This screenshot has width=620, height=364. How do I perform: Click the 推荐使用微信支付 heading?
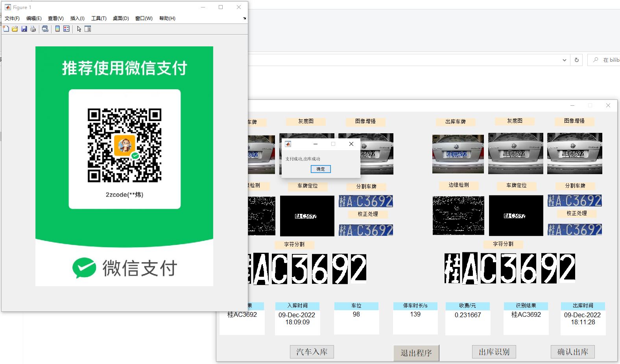(x=124, y=68)
